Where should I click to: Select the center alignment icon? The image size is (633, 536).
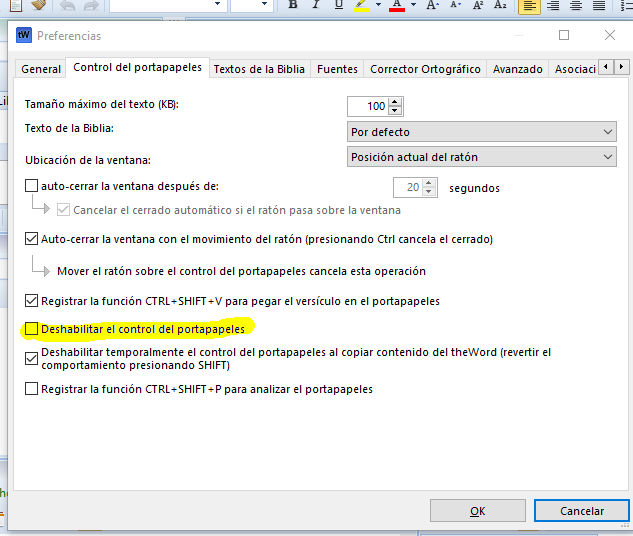[x=554, y=5]
